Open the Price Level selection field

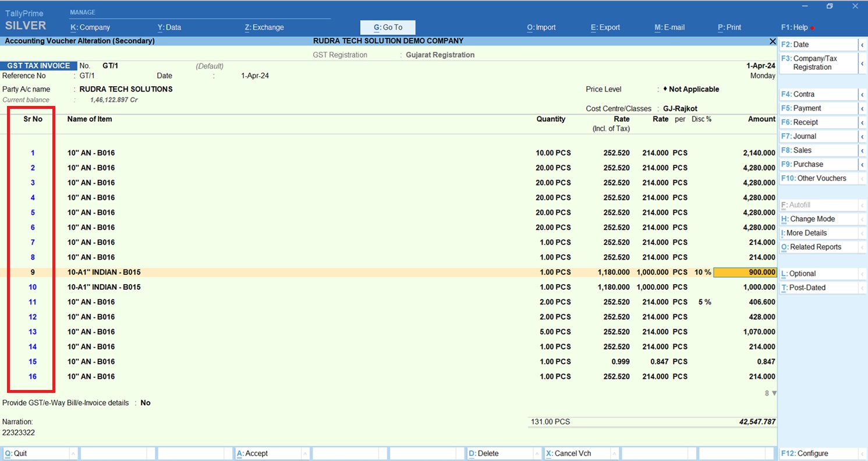tap(693, 90)
